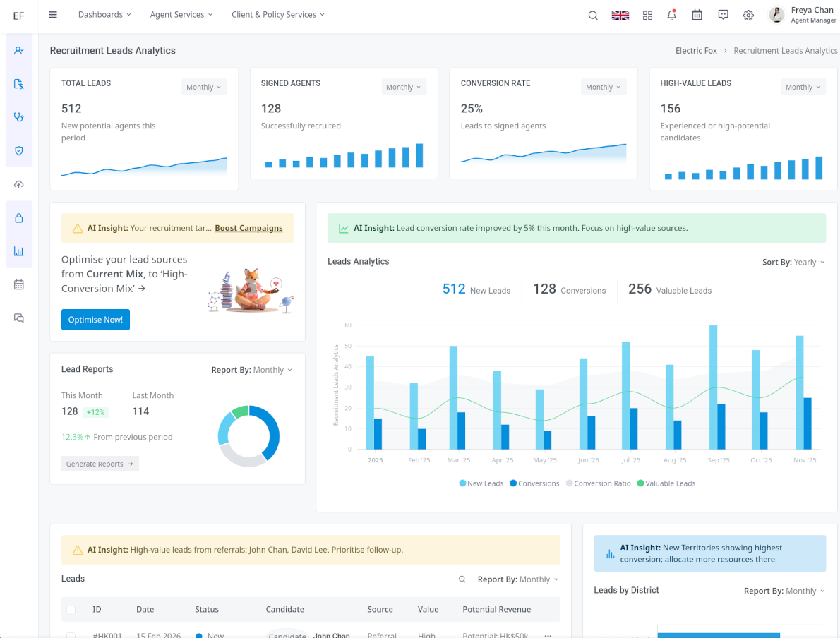Open the Agent Services menu

click(181, 14)
